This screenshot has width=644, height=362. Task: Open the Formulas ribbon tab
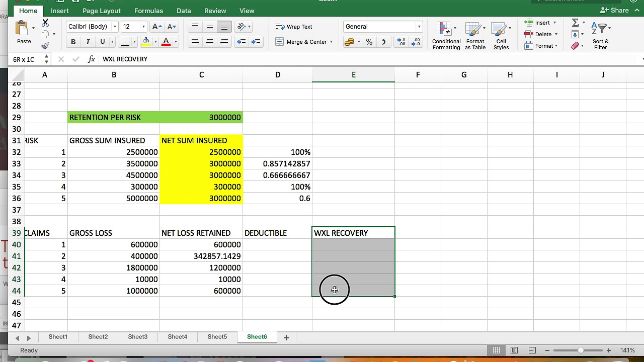coord(148,11)
